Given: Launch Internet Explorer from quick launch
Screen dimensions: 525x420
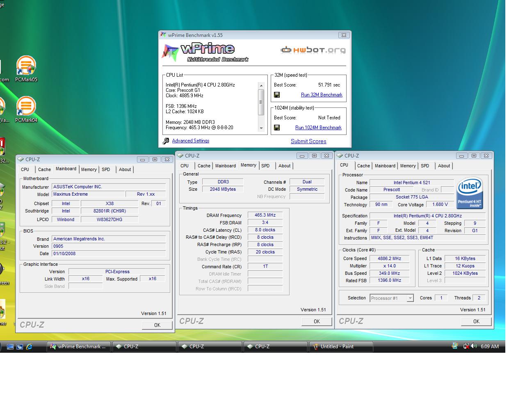Looking at the screenshot, I should 29,347.
